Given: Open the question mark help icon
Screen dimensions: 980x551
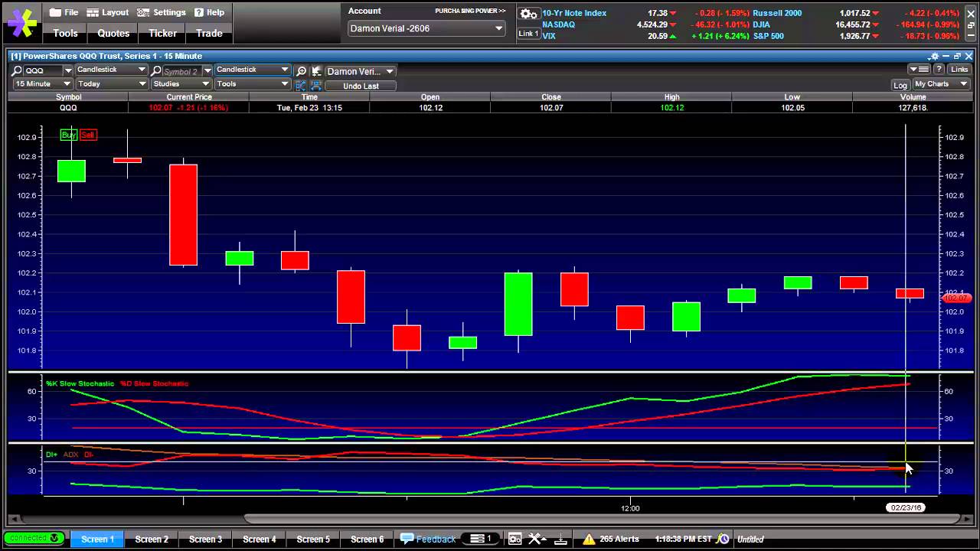Looking at the screenshot, I should [939, 70].
